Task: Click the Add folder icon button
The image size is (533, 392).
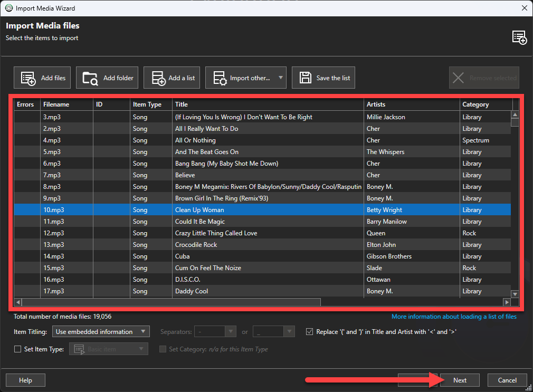Action: 90,78
